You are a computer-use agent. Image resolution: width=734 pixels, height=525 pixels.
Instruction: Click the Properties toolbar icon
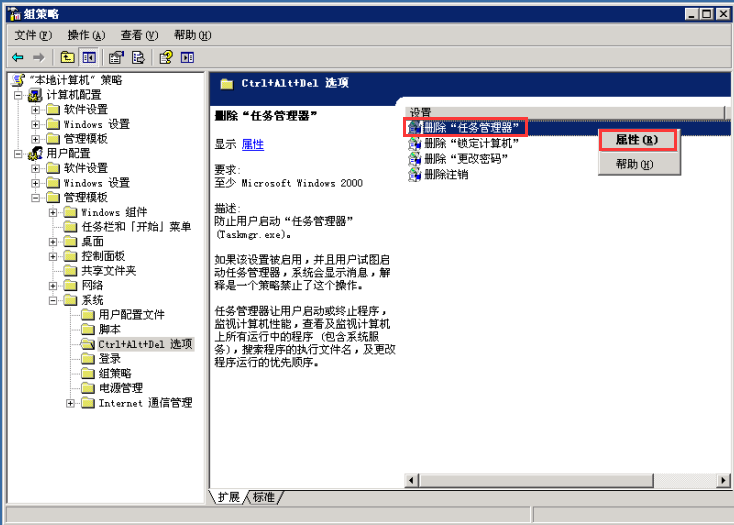tap(116, 58)
